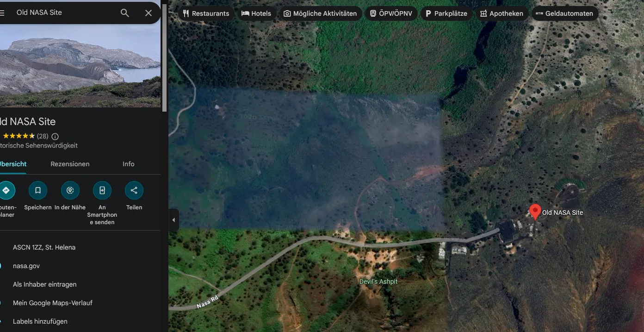This screenshot has height=332, width=644.
Task: Open Mein Google Maps-Verlauf
Action: [x=53, y=303]
